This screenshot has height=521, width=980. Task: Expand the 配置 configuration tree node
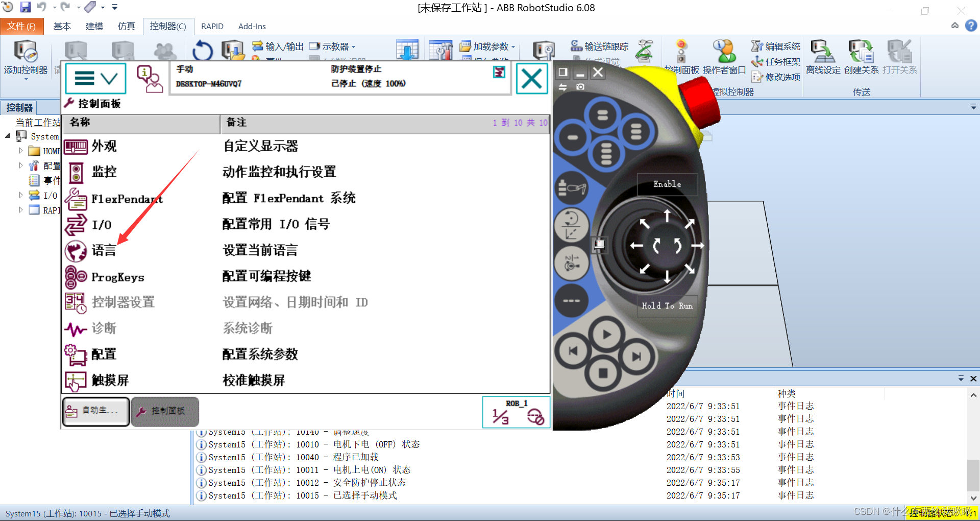[21, 165]
